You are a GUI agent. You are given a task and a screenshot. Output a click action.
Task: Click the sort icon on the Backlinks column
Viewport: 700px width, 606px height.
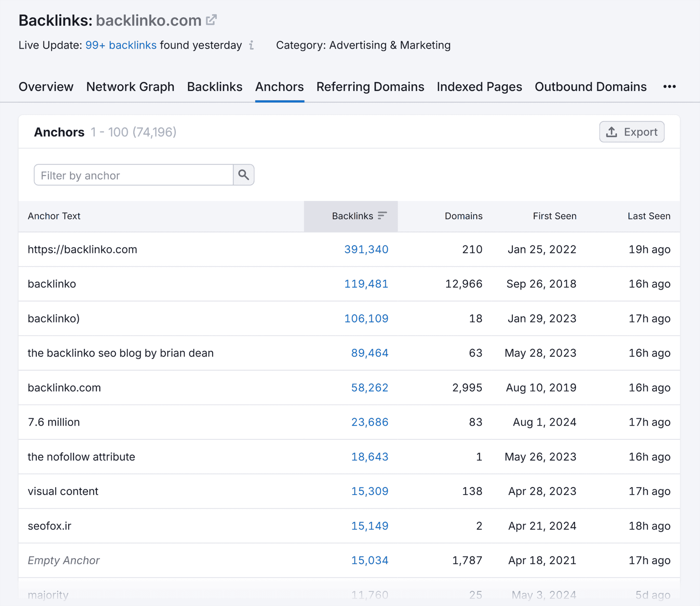[383, 216]
